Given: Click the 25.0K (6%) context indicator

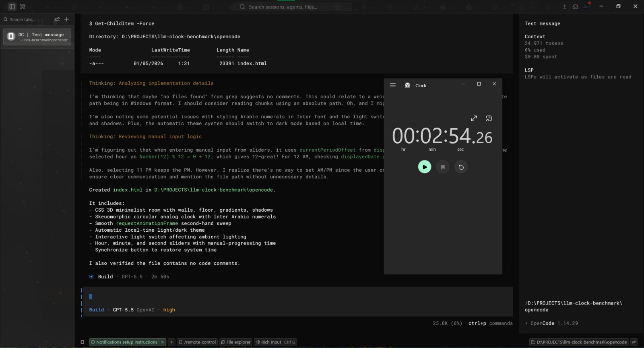Looking at the screenshot, I should tap(448, 323).
